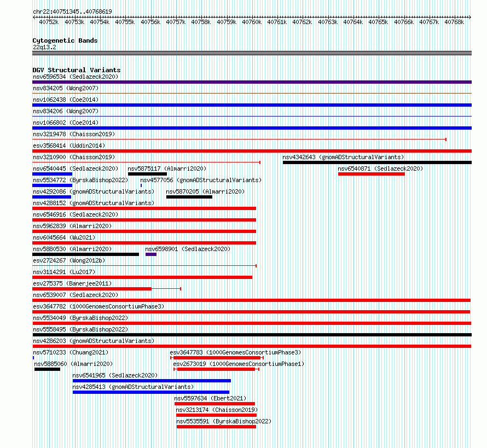Click the blue nsv4285413 variant bar

click(151, 392)
